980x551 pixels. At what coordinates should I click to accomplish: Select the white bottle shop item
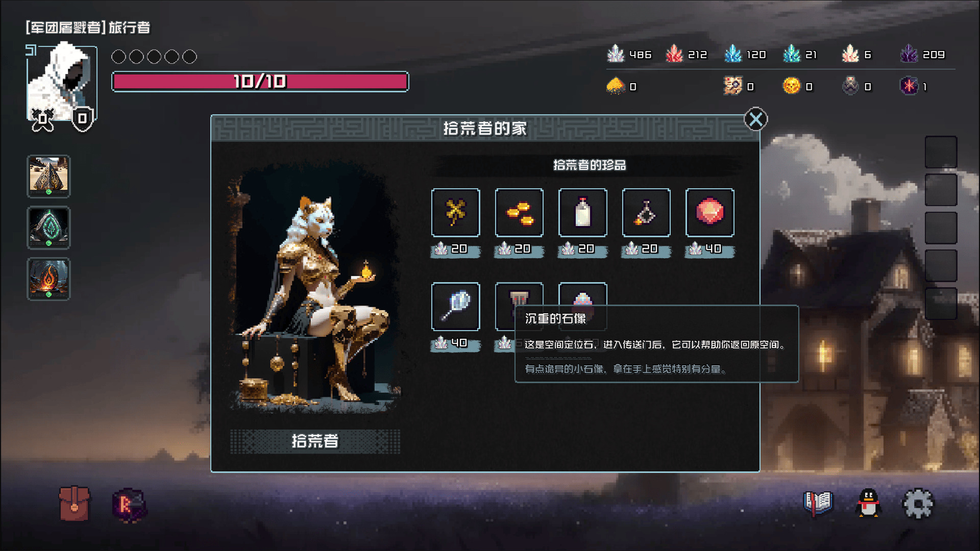pyautogui.click(x=582, y=212)
